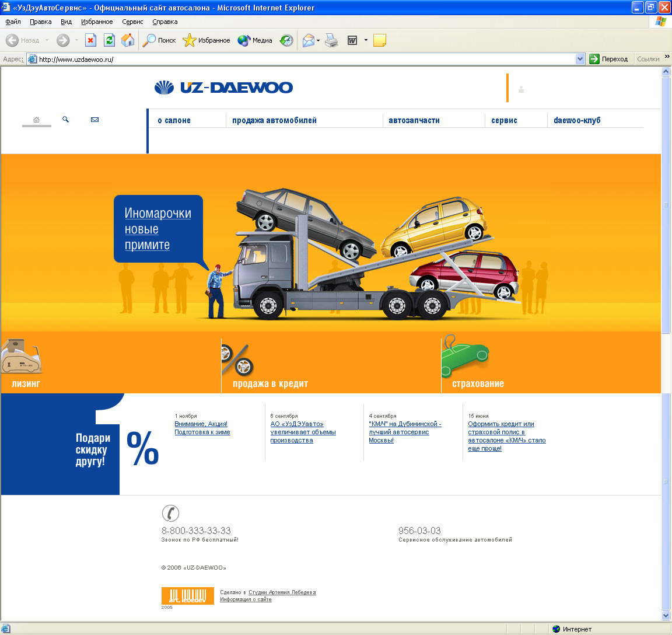Open the Оформить кредит news link

pos(507,436)
